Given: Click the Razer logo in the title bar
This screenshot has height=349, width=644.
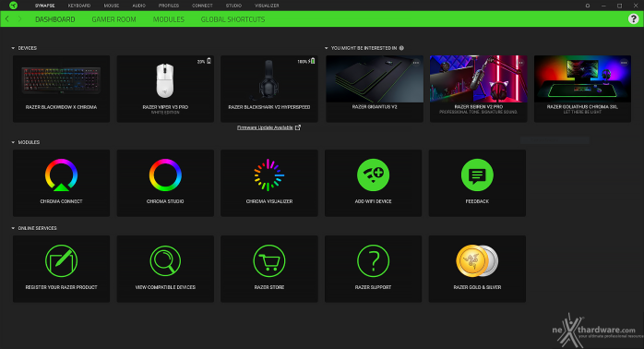Looking at the screenshot, I should [13, 6].
